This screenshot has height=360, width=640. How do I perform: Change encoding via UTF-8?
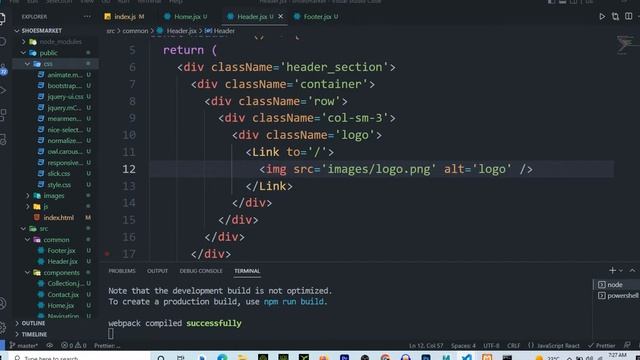click(491, 346)
